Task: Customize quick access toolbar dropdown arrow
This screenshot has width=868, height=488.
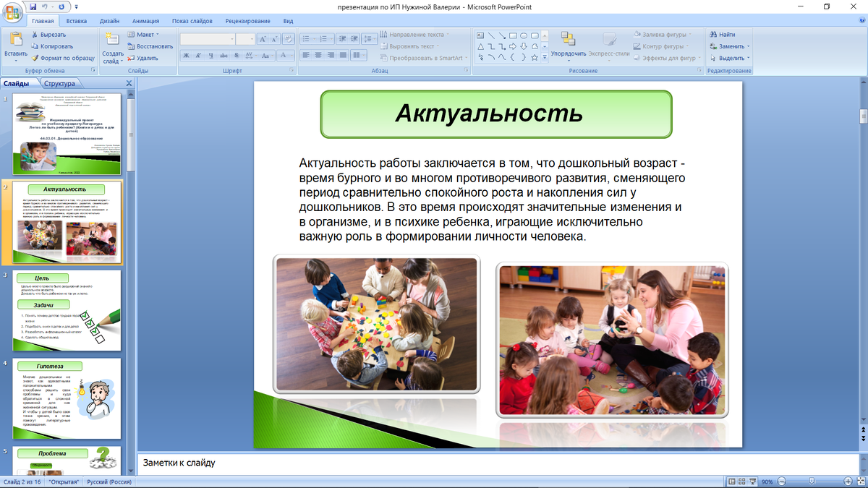Action: pyautogui.click(x=75, y=7)
